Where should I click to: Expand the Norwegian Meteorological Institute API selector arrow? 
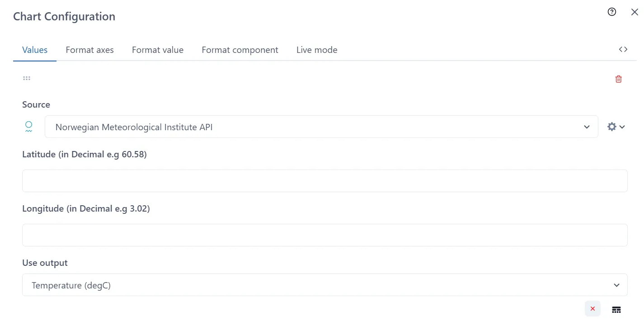coord(587,127)
